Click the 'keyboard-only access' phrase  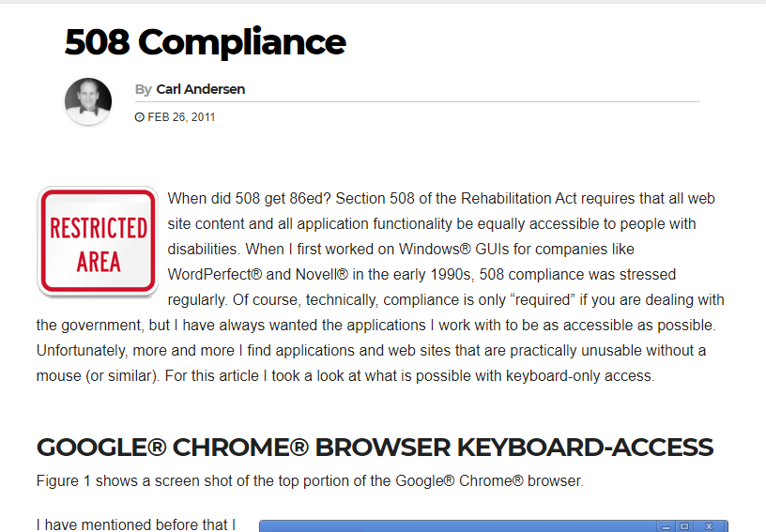point(579,376)
